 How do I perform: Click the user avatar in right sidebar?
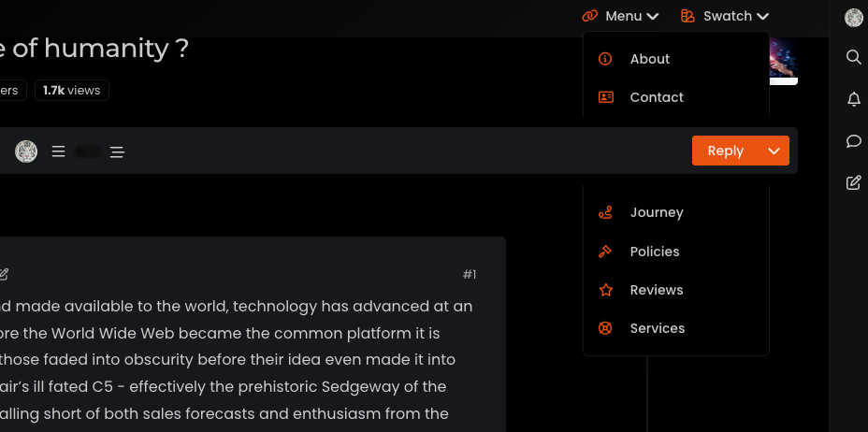coord(853,17)
